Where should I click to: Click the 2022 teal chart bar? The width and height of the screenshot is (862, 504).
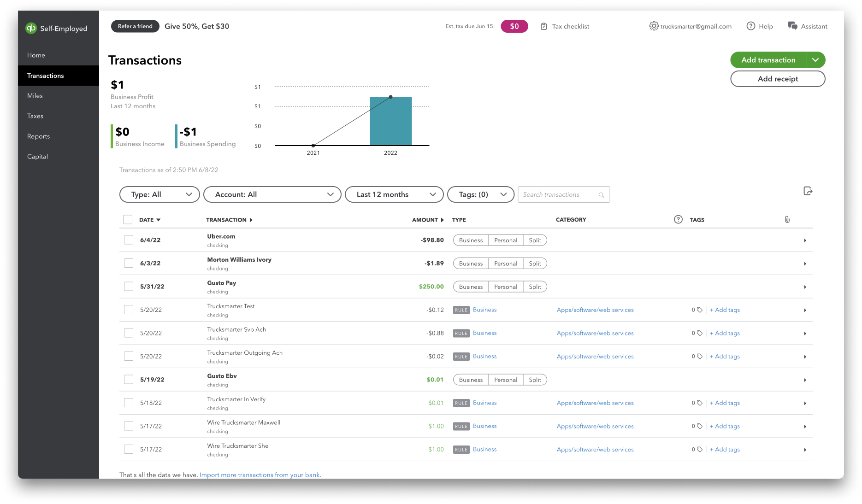coord(391,121)
